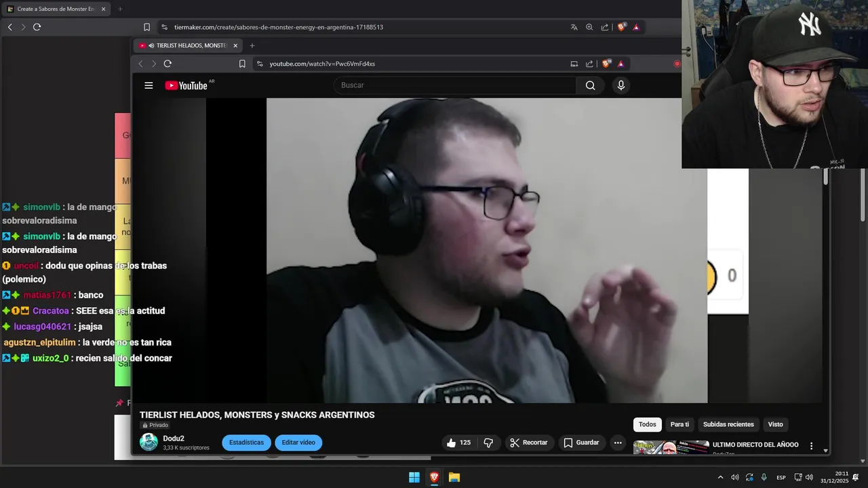Open options menu for ULTIMO DIRECTO DEL AÑOOO
This screenshot has height=488, width=868.
coord(811,446)
